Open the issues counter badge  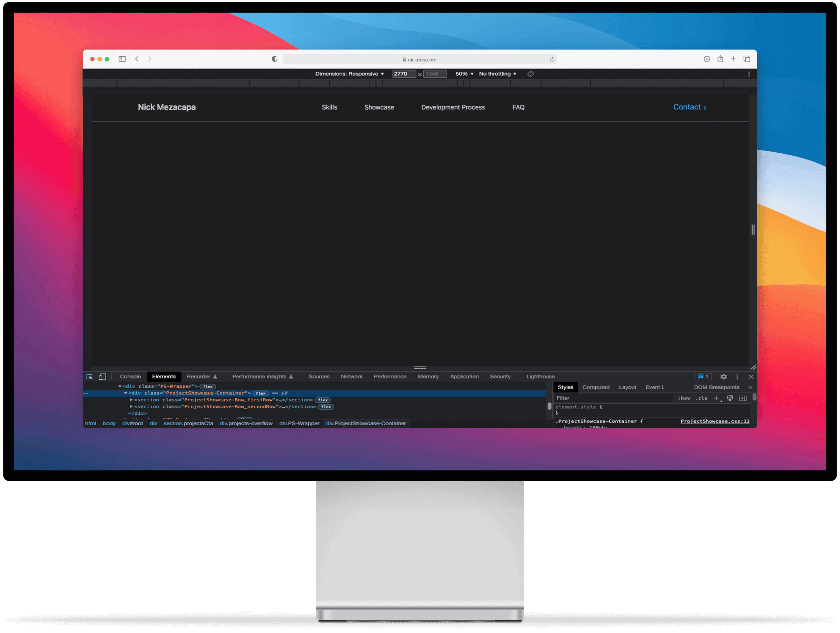pos(703,377)
